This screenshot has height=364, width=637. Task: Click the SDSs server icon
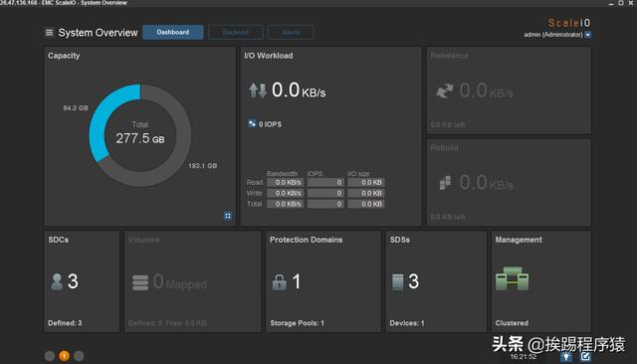pyautogui.click(x=398, y=282)
